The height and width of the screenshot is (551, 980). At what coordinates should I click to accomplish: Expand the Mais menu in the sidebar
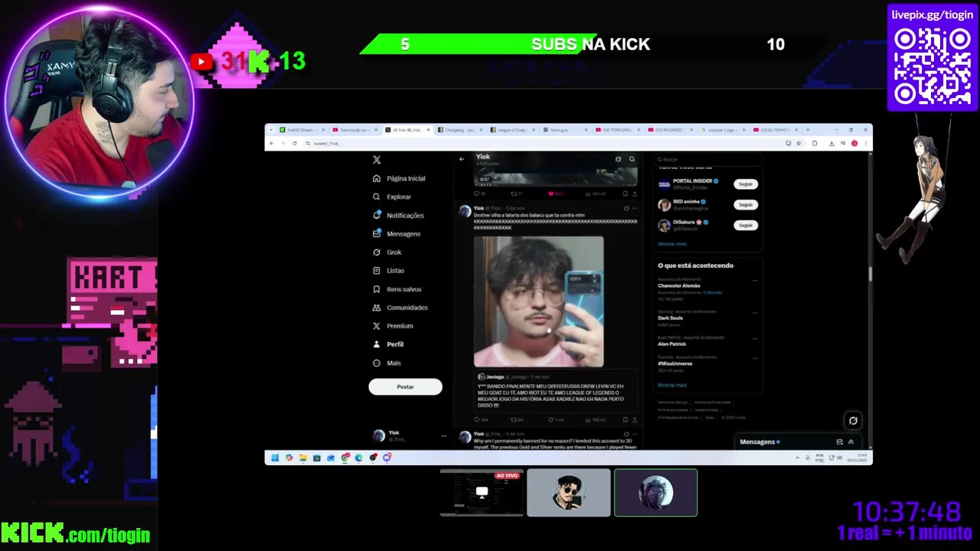(x=387, y=363)
